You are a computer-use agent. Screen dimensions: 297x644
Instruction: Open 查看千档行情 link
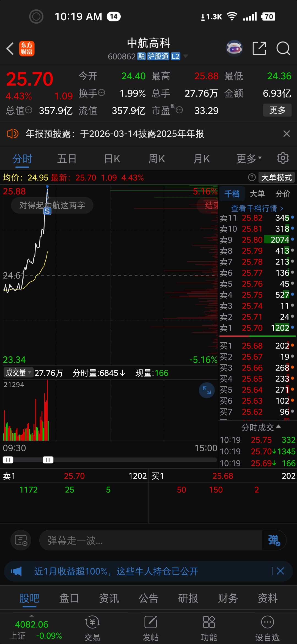tap(257, 208)
